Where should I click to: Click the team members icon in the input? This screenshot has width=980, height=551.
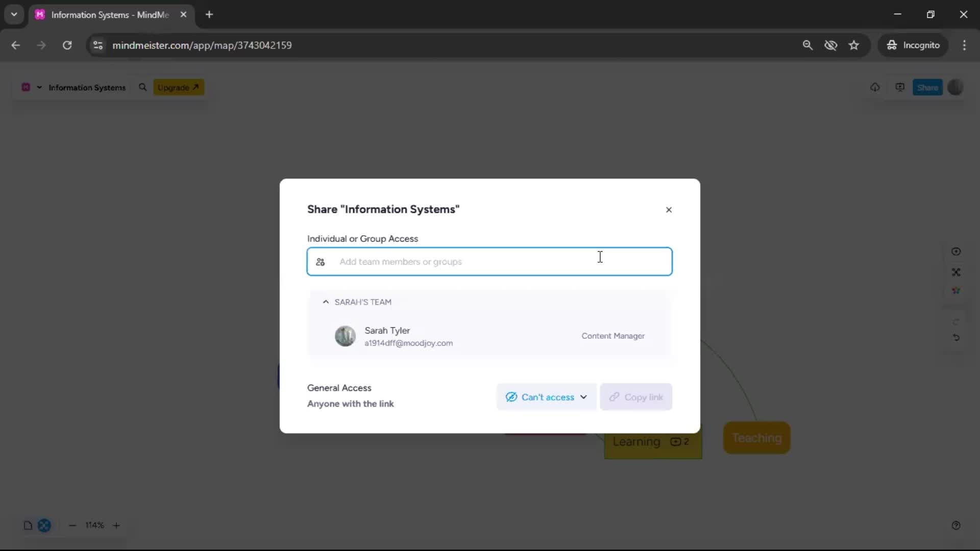pyautogui.click(x=321, y=262)
